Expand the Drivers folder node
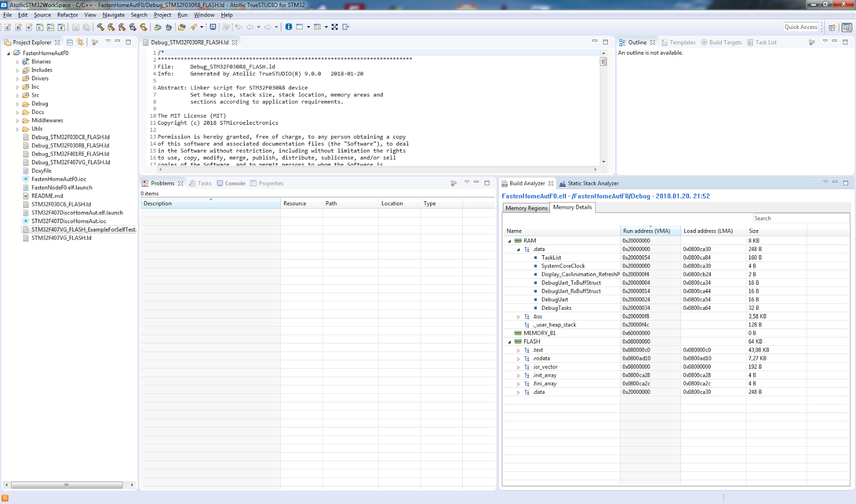This screenshot has width=856, height=504. tap(17, 79)
